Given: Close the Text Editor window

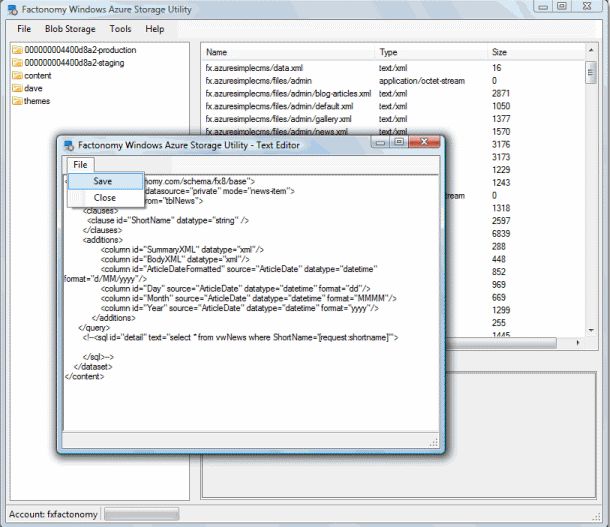Looking at the screenshot, I should [424, 142].
